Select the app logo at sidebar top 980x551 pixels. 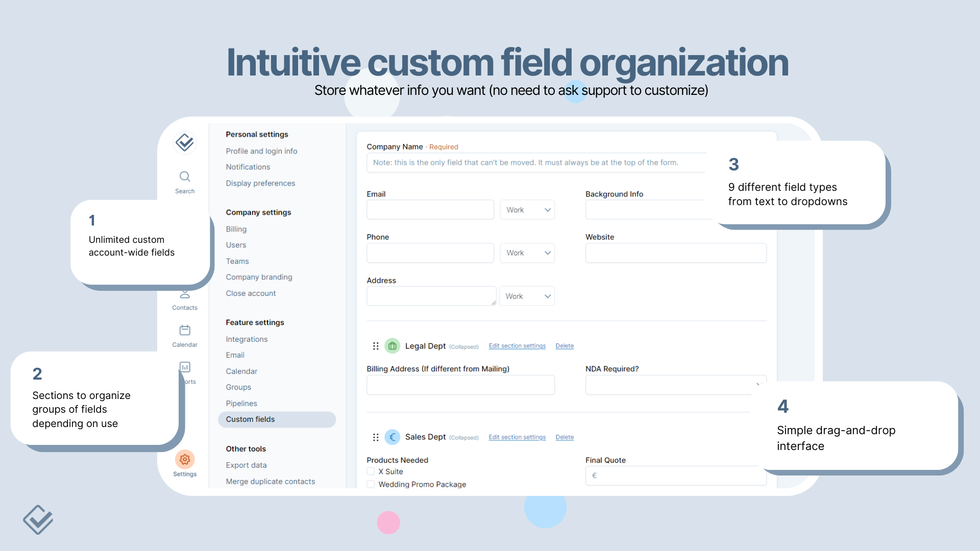pyautogui.click(x=184, y=142)
